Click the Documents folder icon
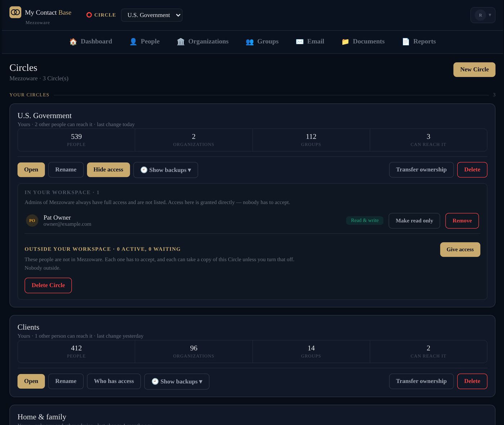This screenshot has height=425, width=504. [x=345, y=42]
